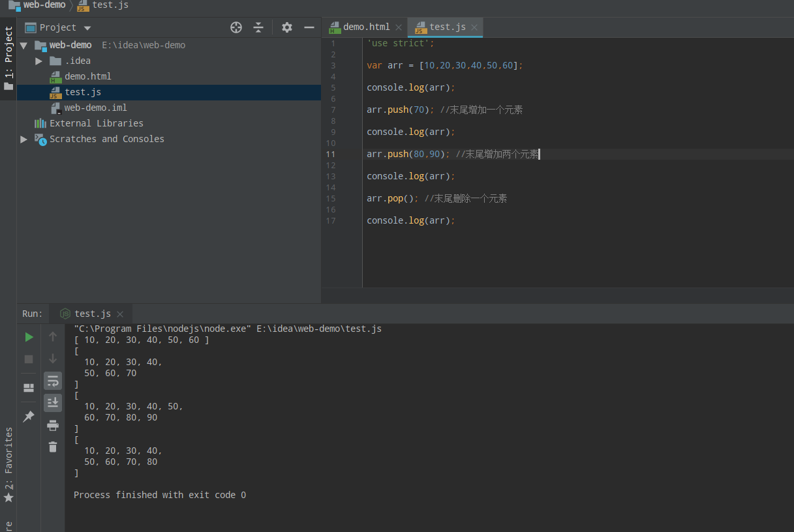This screenshot has height=532, width=794.
Task: Select demo.html in project tree
Action: (x=87, y=76)
